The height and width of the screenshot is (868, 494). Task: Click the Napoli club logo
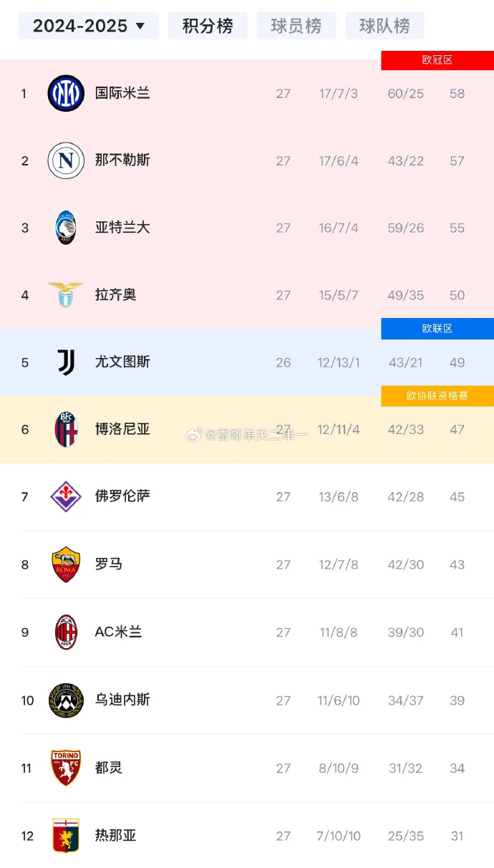click(x=66, y=160)
